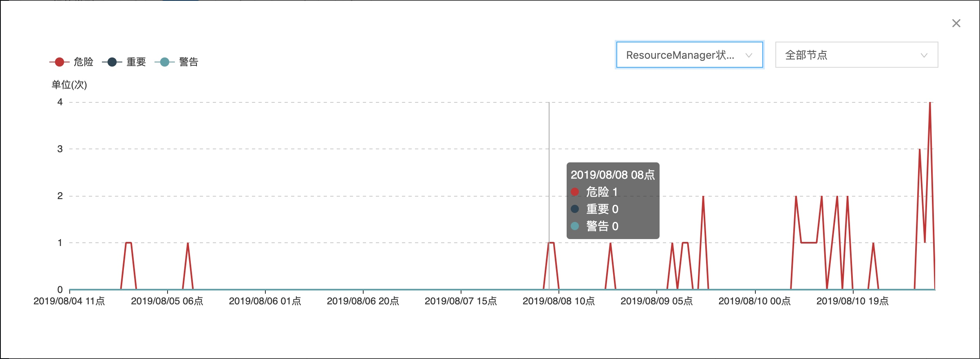
Task: Click the 2019/08/08 10点 axis label
Action: coord(558,301)
